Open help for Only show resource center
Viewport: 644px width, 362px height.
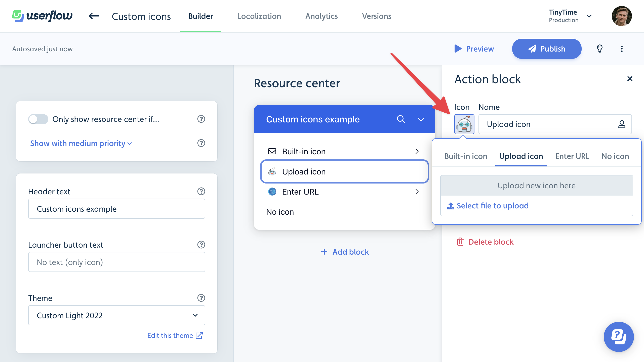point(201,119)
